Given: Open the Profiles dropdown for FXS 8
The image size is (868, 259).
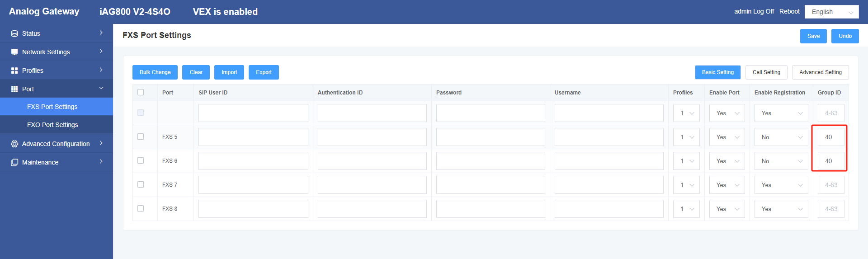Looking at the screenshot, I should (x=686, y=209).
